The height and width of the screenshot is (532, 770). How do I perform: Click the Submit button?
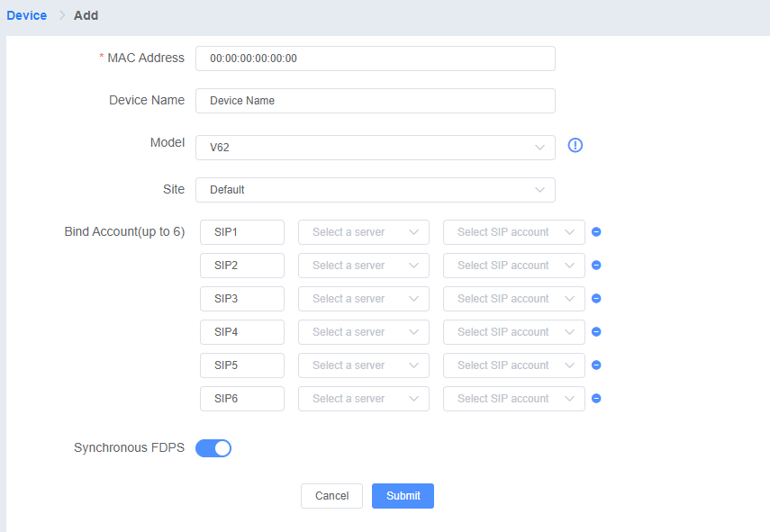tap(403, 496)
